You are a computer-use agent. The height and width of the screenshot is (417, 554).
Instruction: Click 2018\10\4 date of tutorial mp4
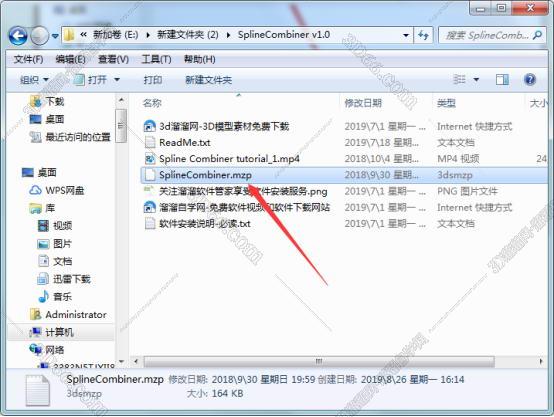tap(381, 159)
